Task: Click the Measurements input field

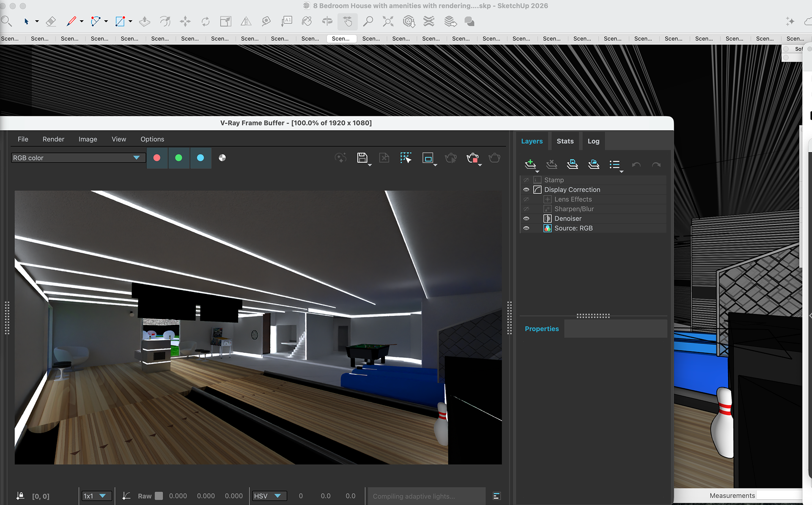Action: 778,495
